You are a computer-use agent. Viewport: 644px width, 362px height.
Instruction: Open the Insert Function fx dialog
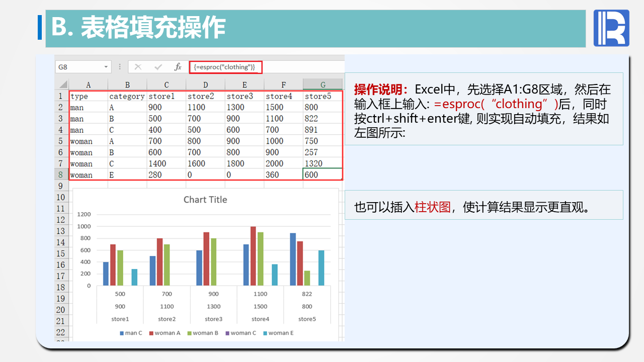(x=178, y=67)
